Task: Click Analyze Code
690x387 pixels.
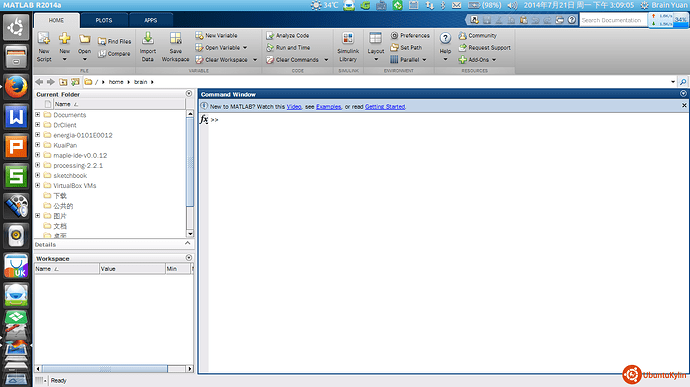Action: click(x=288, y=35)
